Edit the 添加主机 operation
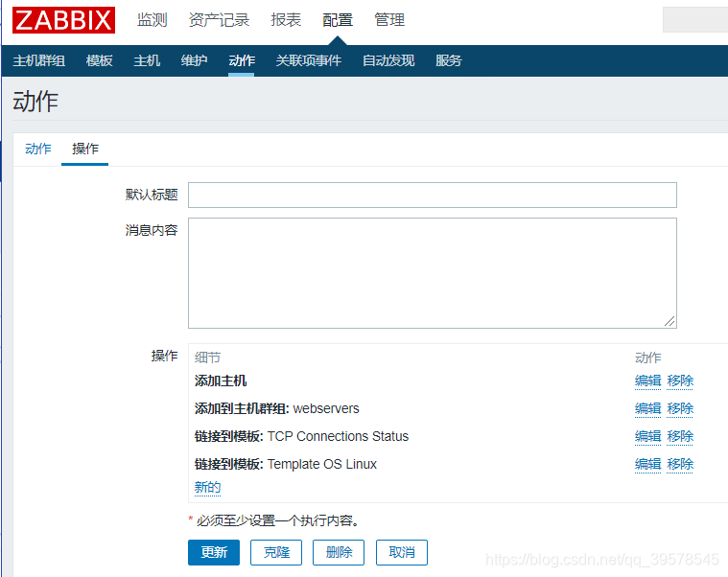Screen dimensions: 728x577 click(x=647, y=381)
